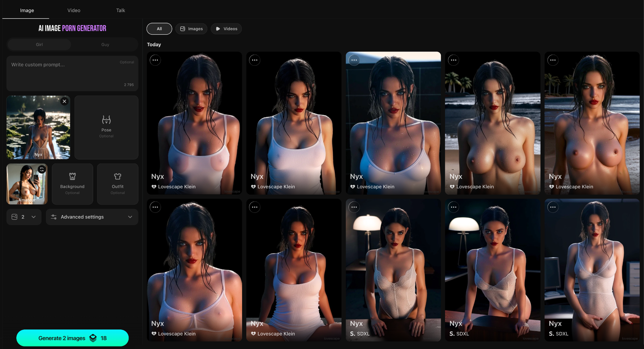Click the Generate 2 images button

(72, 338)
